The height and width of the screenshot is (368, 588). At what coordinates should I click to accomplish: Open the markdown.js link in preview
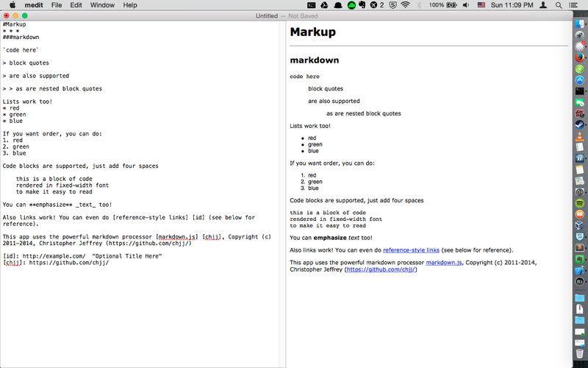pyautogui.click(x=444, y=263)
